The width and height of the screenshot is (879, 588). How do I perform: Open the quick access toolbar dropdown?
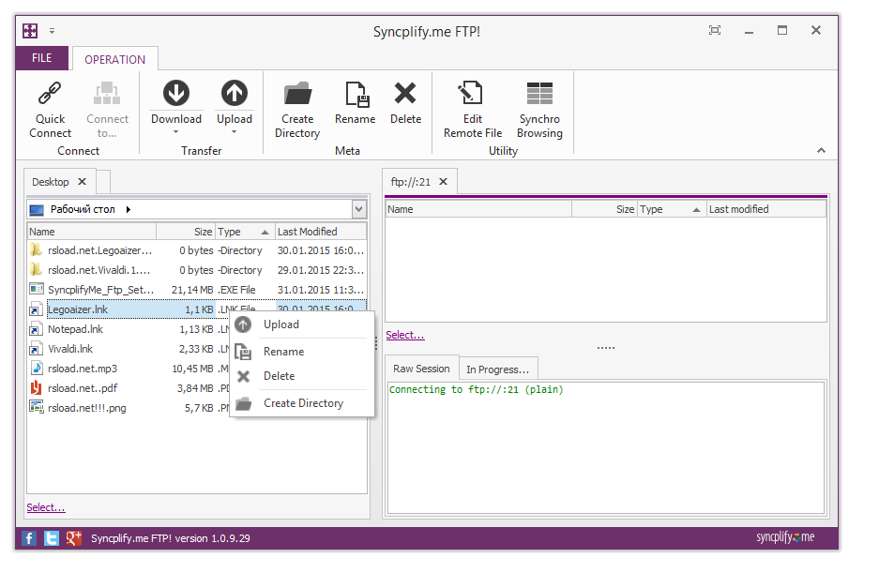[52, 31]
